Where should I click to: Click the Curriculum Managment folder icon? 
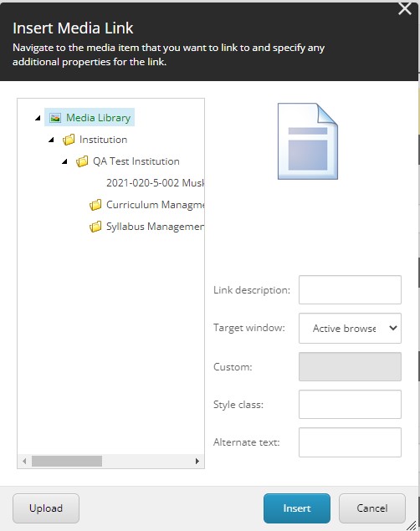coord(95,205)
